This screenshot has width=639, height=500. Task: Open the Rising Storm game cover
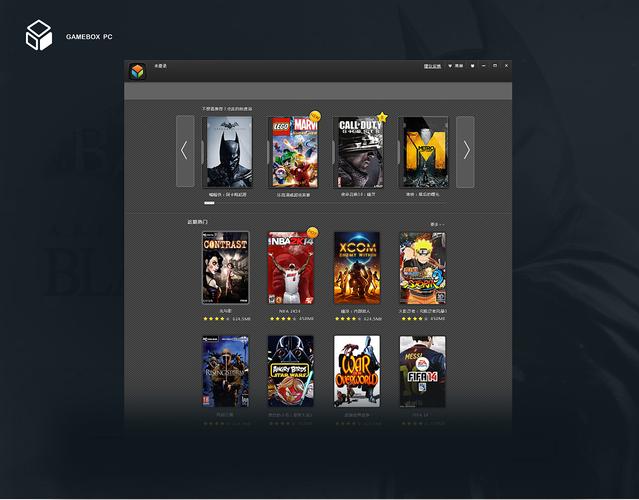tap(225, 371)
